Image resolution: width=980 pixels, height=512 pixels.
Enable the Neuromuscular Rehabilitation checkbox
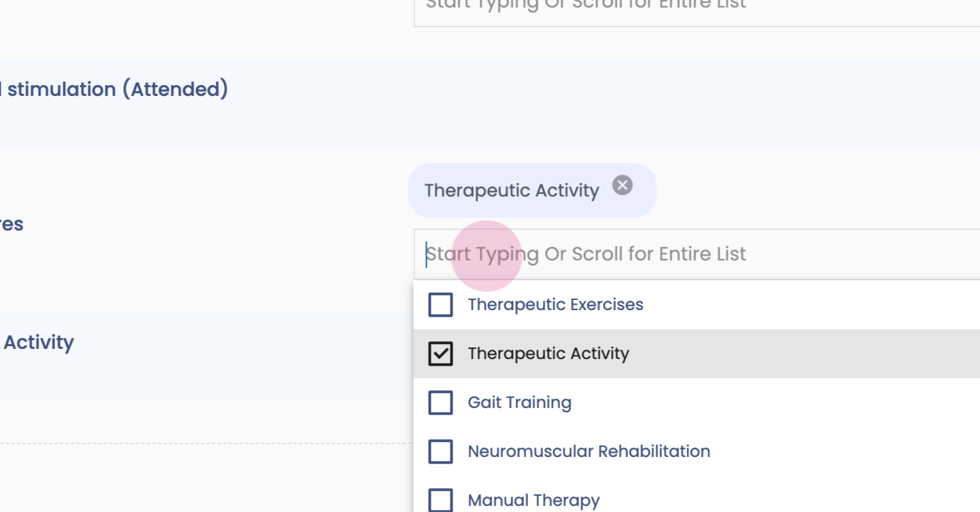click(x=440, y=451)
